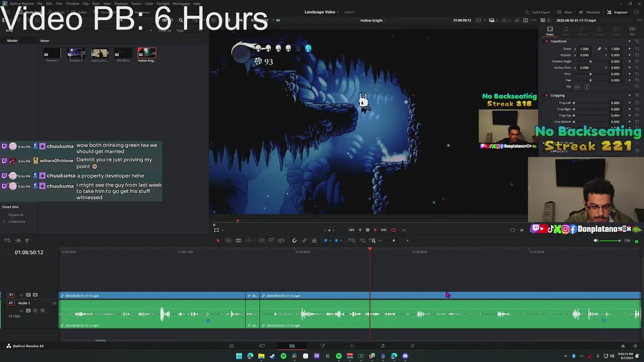Click the Zoom X/Y link chain icon
Viewport: 644px width, 362px height.
tap(599, 49)
